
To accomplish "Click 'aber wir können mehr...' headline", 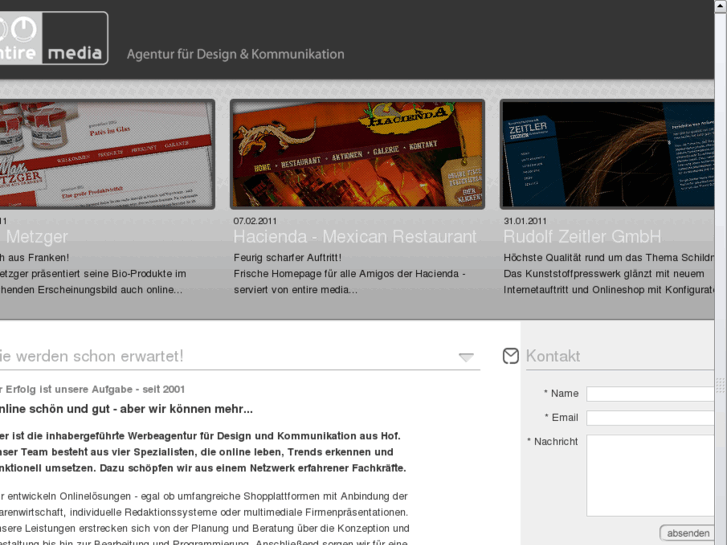I will (186, 409).
